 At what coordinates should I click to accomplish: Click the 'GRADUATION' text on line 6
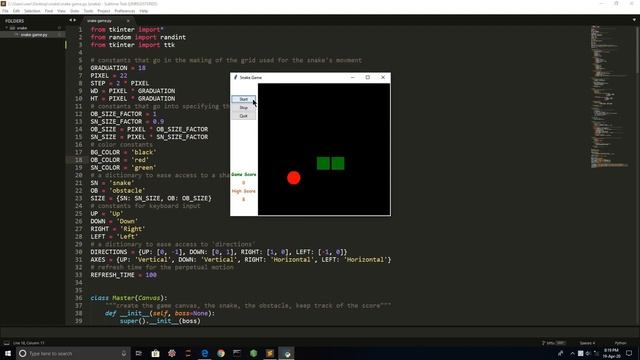click(109, 68)
